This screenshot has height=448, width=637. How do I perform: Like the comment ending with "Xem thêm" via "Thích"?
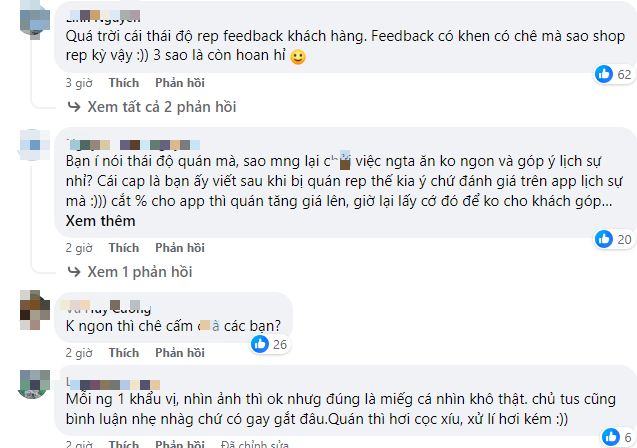point(124,248)
